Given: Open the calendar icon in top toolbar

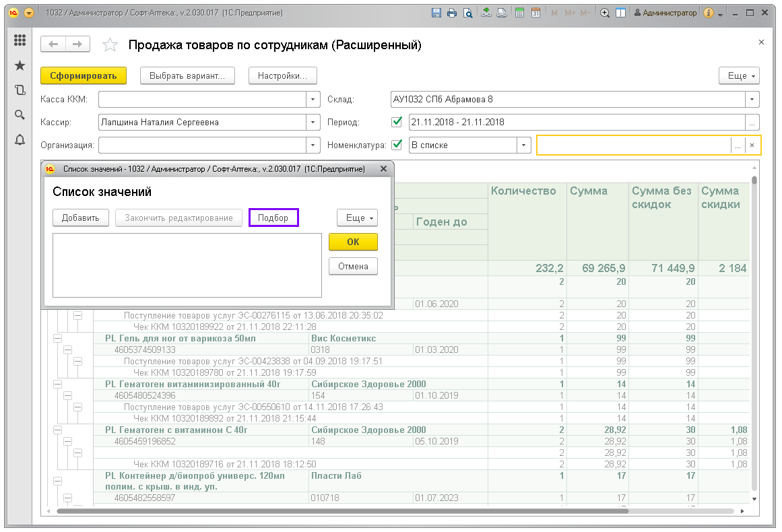Looking at the screenshot, I should click(x=535, y=13).
